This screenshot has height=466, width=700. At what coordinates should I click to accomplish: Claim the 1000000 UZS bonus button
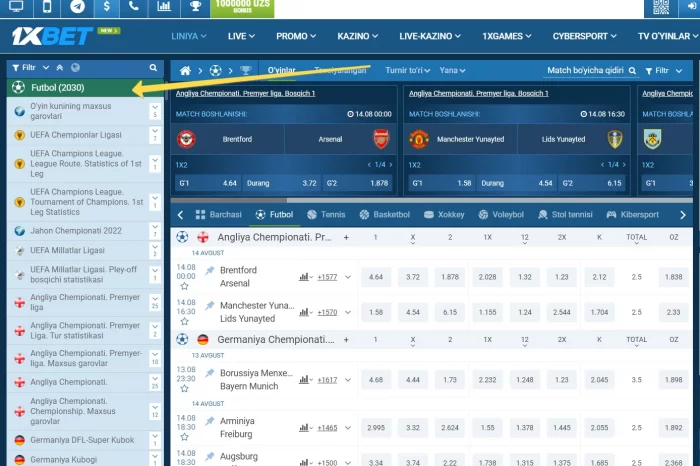pyautogui.click(x=242, y=7)
